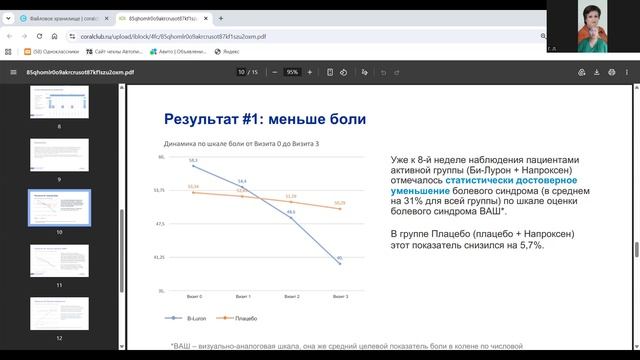Toggle the PDF sidebar menu
The image size is (640, 360).
[x=13, y=72]
